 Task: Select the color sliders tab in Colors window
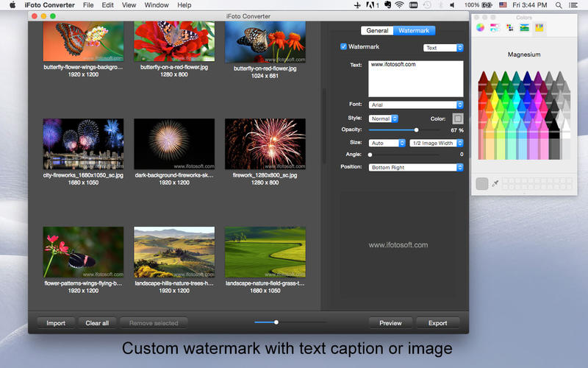tap(495, 27)
